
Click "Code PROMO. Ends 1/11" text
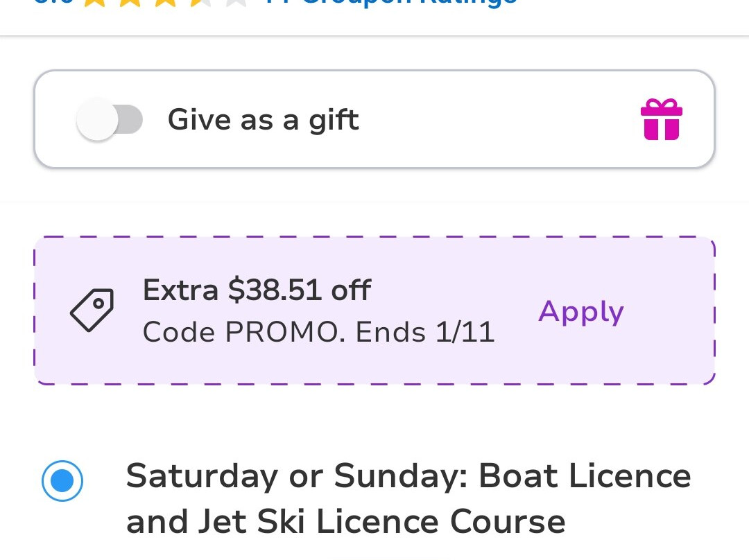pos(318,333)
